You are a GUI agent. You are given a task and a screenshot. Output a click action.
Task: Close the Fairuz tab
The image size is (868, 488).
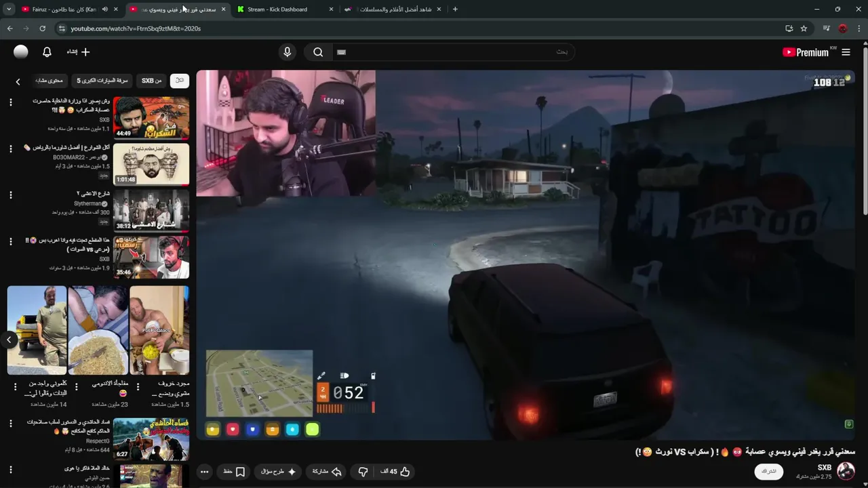(x=116, y=9)
